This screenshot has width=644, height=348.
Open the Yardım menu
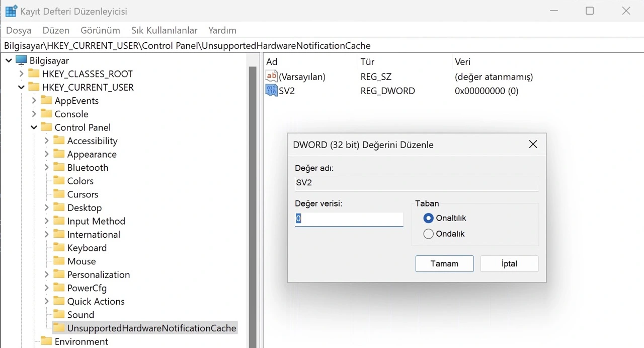(222, 30)
